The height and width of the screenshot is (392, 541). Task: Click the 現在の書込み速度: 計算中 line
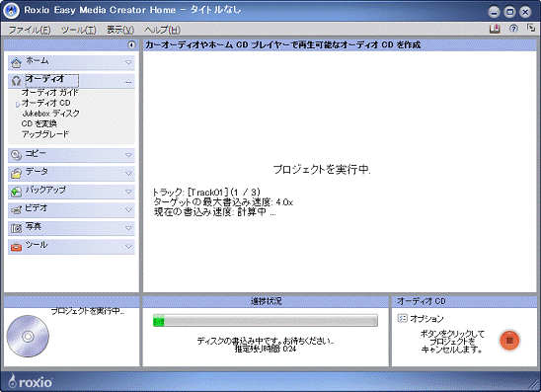[x=214, y=212]
